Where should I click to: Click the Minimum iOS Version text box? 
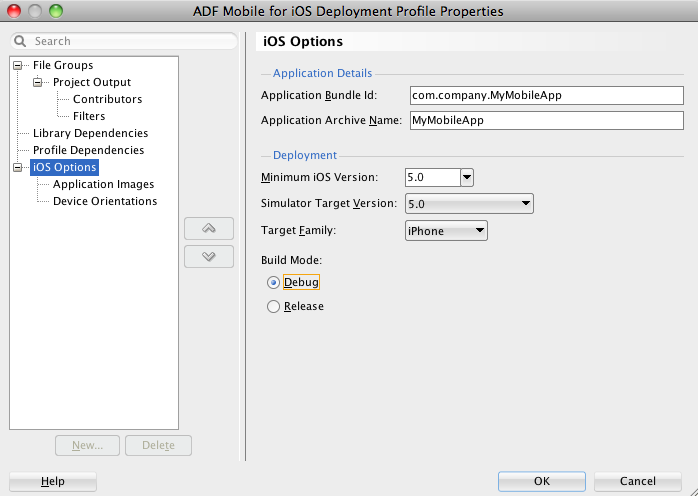coord(433,177)
